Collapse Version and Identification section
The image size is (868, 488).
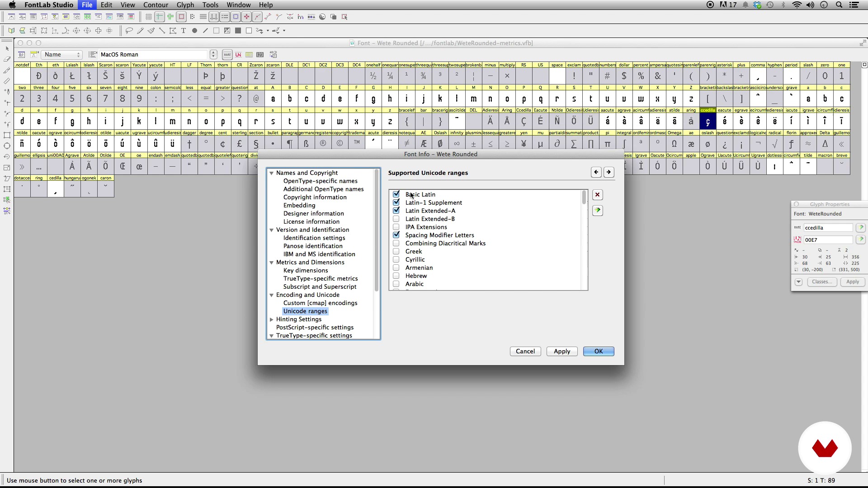(x=272, y=230)
